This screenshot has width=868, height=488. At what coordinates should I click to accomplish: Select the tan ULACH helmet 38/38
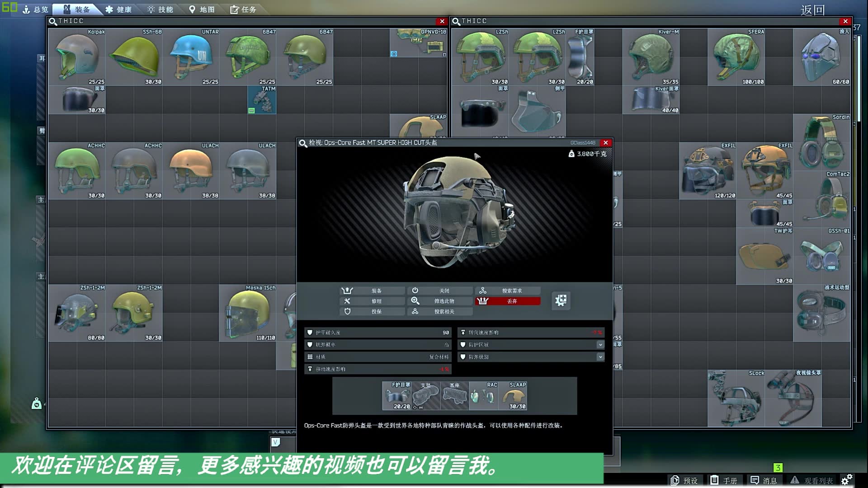point(191,171)
